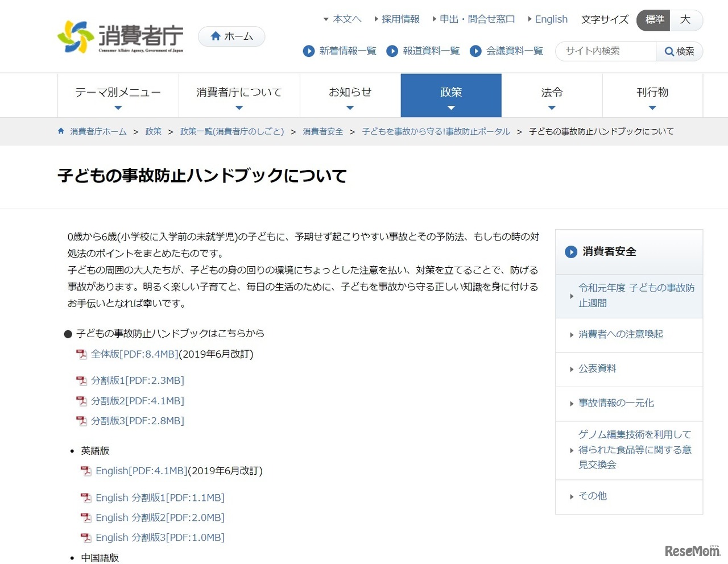Open the English language link
728x564 pixels.
click(551, 19)
